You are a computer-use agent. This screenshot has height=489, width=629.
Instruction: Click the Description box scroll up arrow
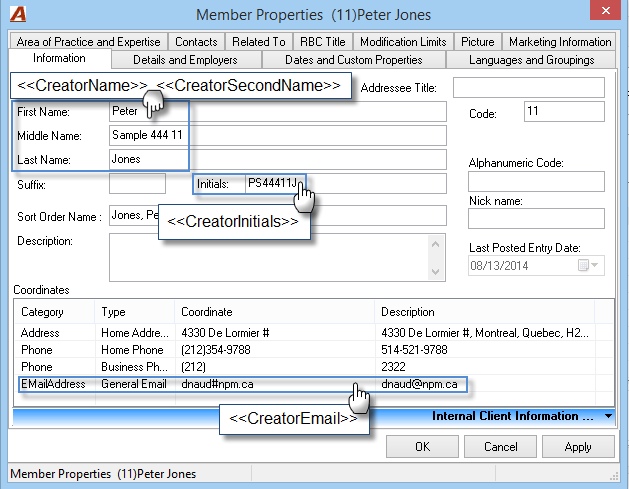[435, 244]
